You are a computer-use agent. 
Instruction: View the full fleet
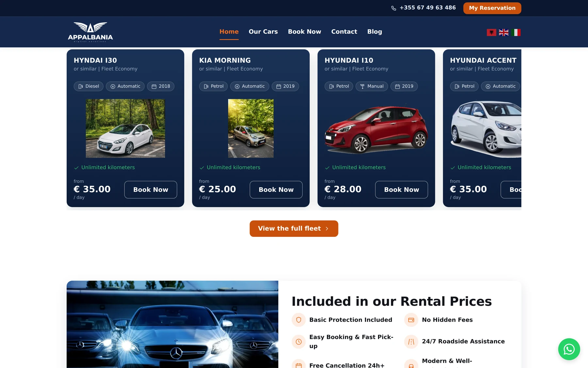point(294,229)
